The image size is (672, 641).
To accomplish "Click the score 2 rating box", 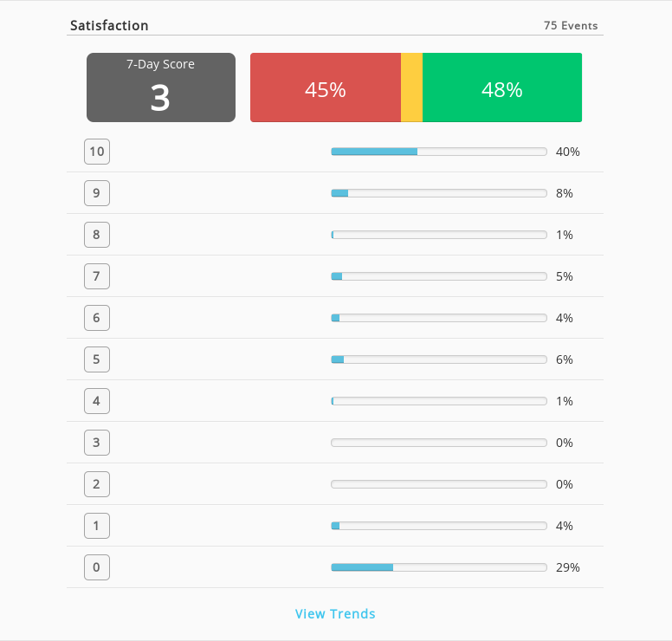I will pos(97,484).
